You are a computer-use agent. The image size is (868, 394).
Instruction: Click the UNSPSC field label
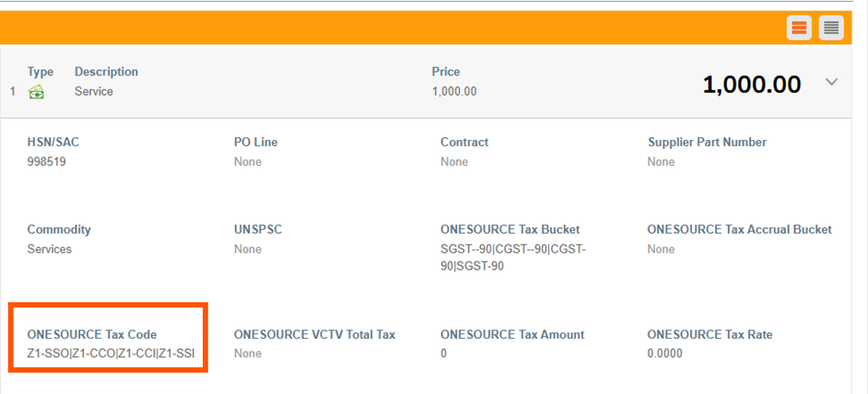coord(258,229)
